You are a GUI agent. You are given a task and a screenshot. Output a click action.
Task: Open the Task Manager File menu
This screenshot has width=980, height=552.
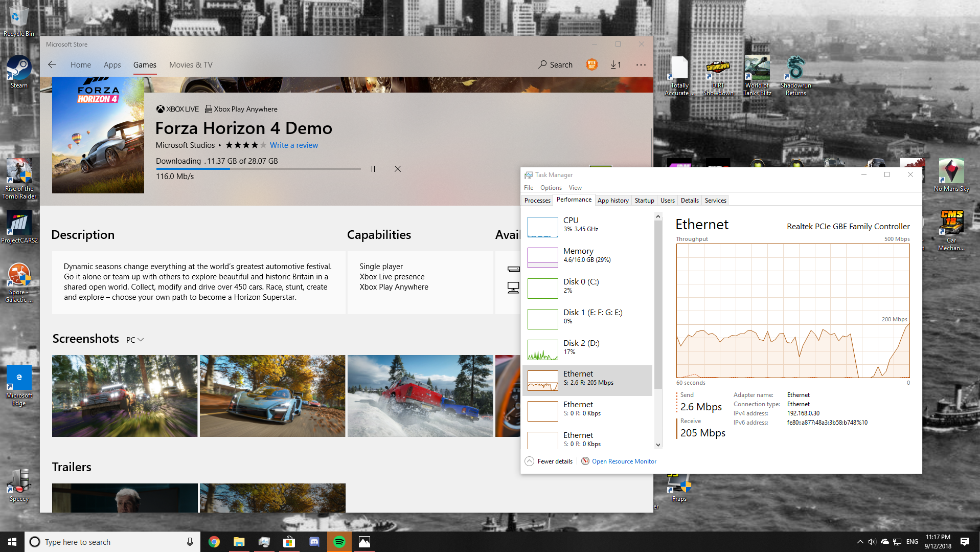[529, 188]
